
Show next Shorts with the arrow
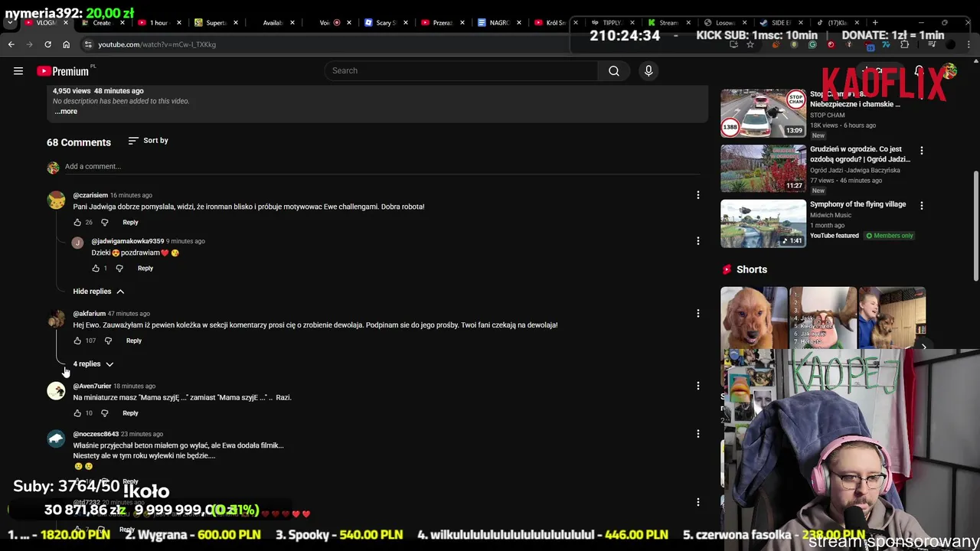coord(923,347)
